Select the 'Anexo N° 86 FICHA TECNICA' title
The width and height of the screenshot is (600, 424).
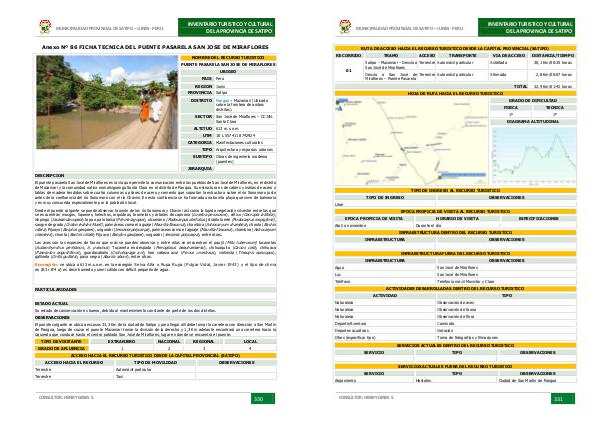click(x=155, y=47)
